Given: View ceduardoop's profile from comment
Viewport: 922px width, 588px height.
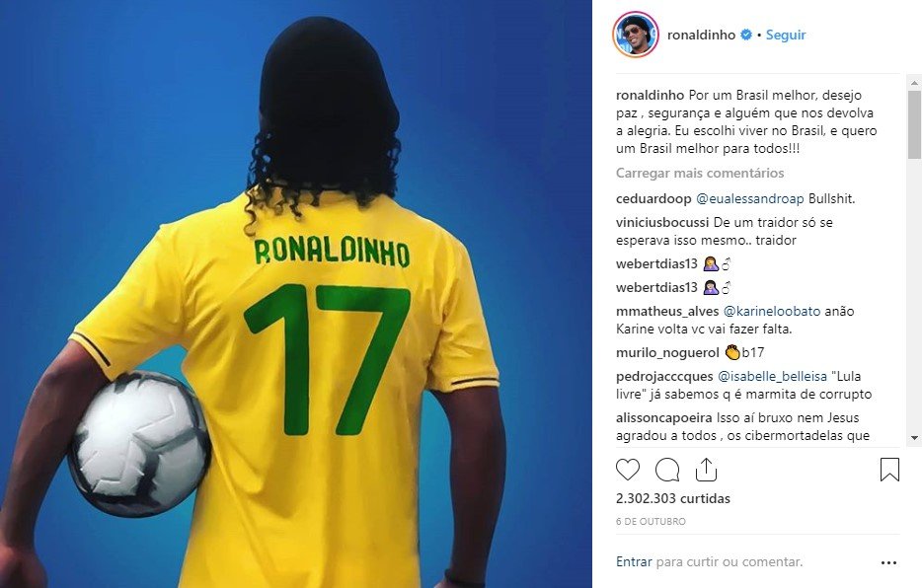Looking at the screenshot, I should click(653, 198).
